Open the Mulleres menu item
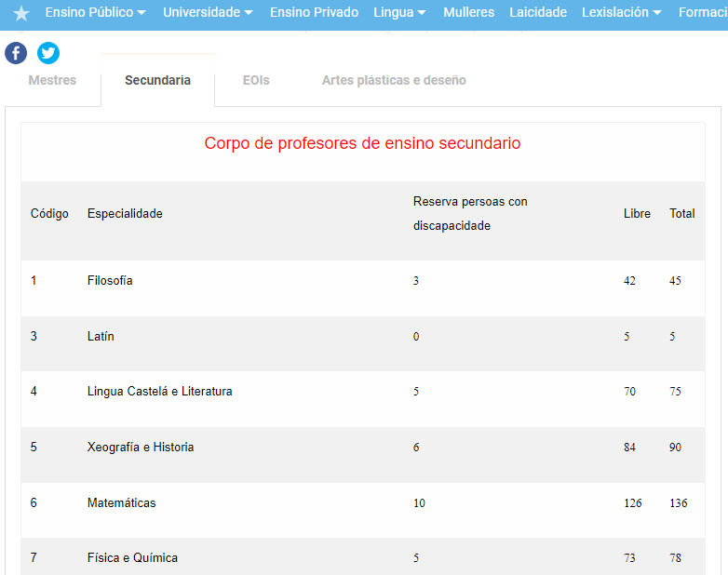Viewport: 728px width, 575px height. (x=469, y=13)
